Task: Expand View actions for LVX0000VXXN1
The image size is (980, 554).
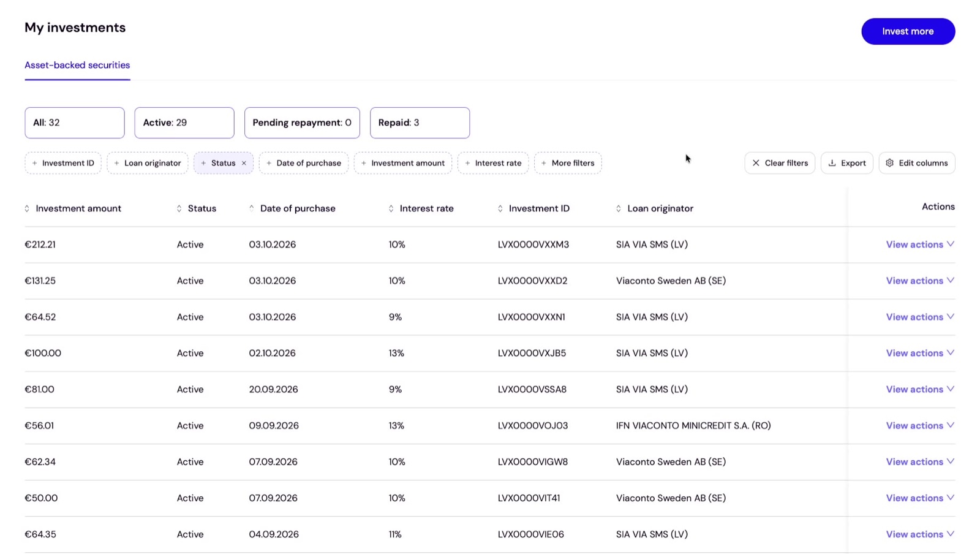Action: tap(920, 317)
